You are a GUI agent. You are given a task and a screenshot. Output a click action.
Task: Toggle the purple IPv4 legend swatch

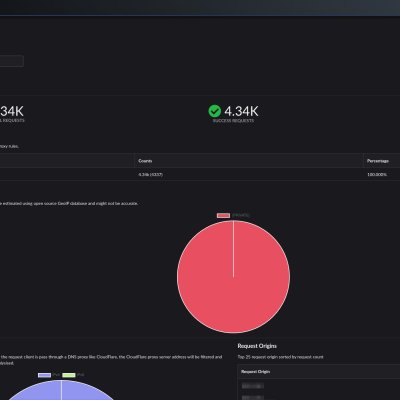[x=44, y=375]
